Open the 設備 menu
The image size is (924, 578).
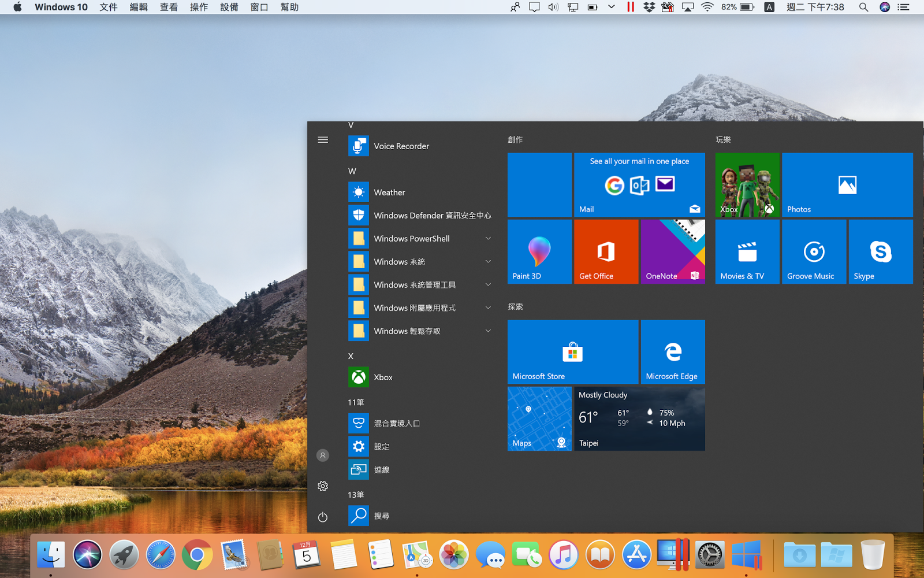click(x=229, y=7)
